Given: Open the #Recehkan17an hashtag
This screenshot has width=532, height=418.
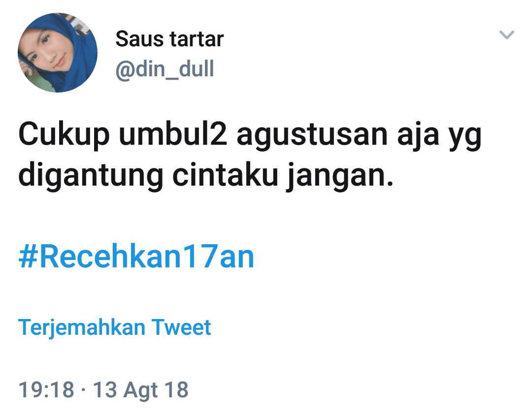Looking at the screenshot, I should click(136, 257).
